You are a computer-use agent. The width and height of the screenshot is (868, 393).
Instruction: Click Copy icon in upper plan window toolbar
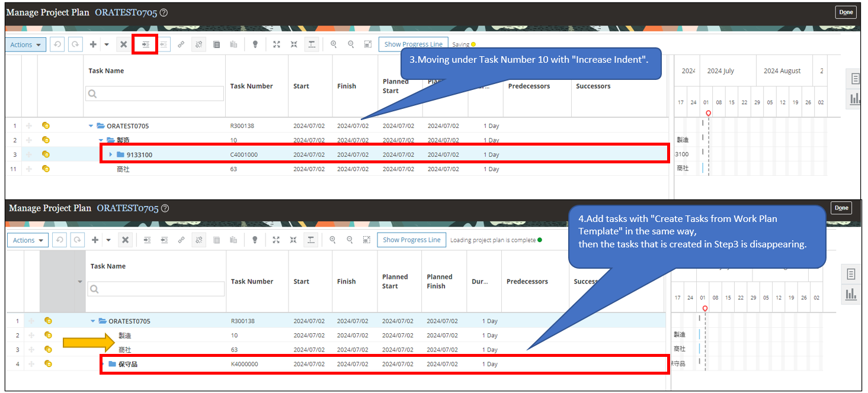[216, 44]
